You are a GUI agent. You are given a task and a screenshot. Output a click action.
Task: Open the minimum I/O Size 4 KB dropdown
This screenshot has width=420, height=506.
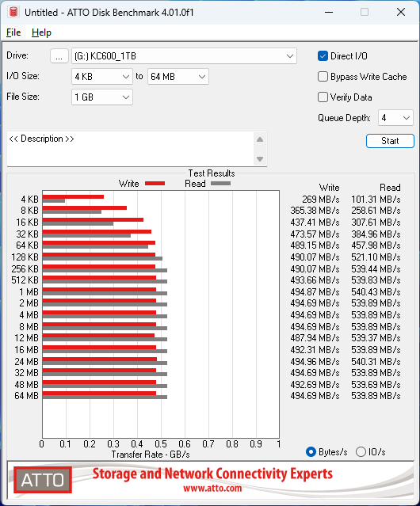[102, 77]
